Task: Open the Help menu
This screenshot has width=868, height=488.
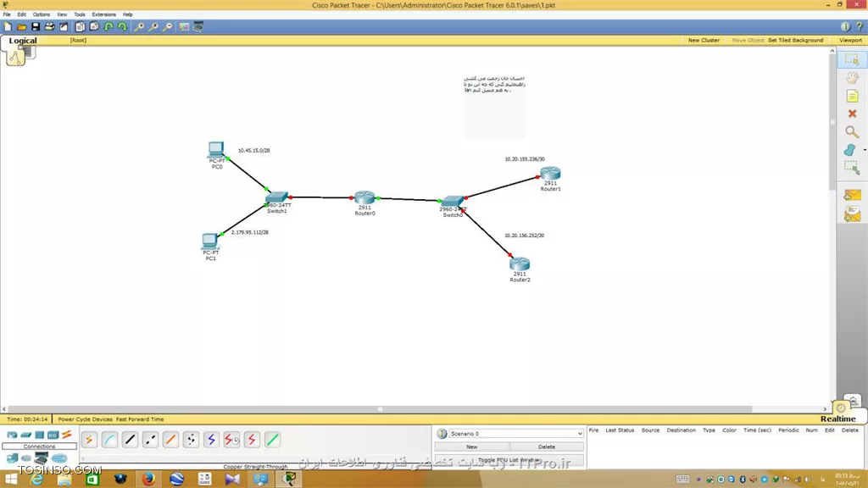Action: [x=128, y=14]
